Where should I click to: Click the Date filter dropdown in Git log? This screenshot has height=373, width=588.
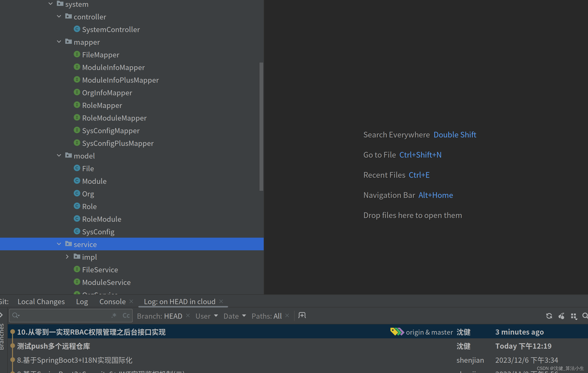[x=234, y=316]
